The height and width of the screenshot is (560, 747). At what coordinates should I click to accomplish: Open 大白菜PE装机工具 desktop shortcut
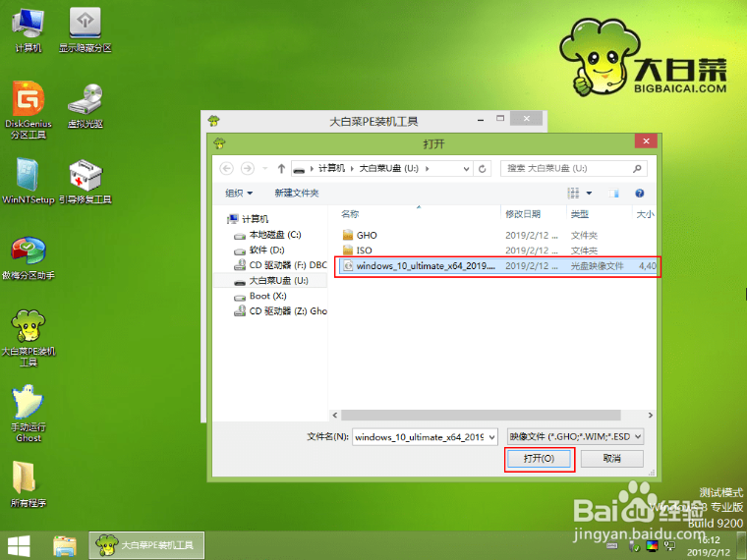(x=29, y=338)
